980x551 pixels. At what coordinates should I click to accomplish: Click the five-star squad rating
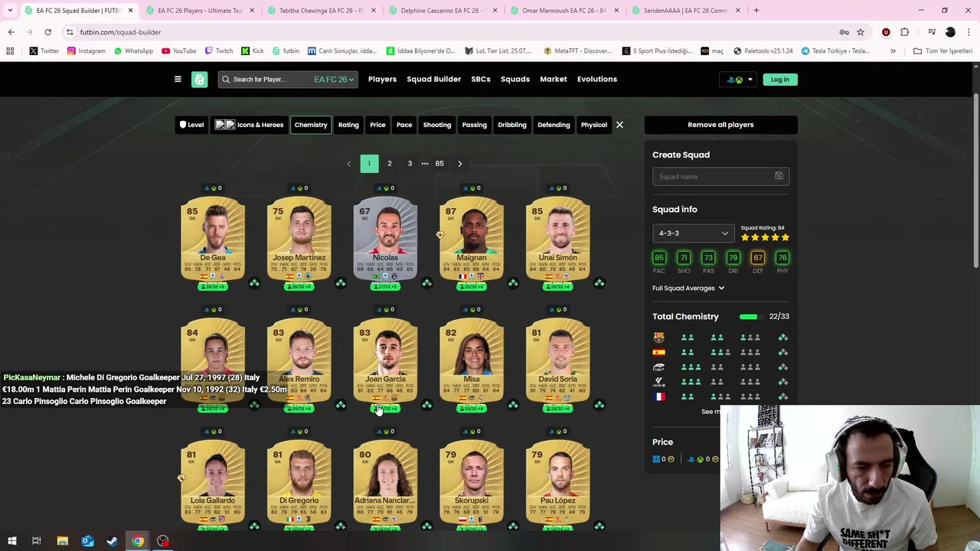tap(765, 237)
